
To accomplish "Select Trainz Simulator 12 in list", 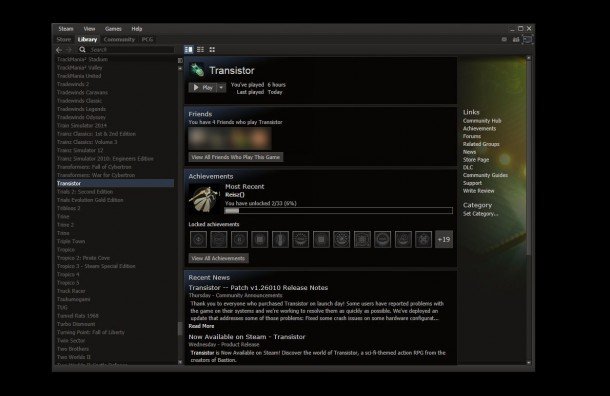I will [x=80, y=150].
